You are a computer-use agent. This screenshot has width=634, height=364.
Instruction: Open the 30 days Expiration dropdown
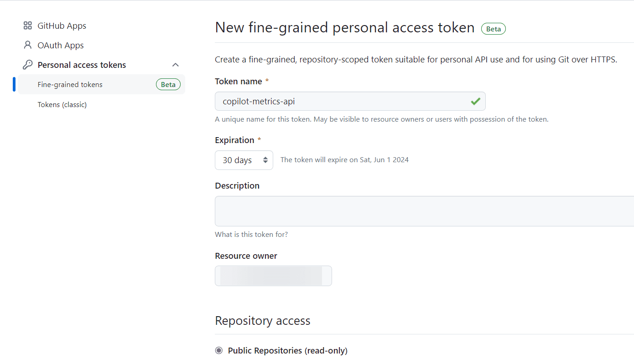tap(244, 160)
